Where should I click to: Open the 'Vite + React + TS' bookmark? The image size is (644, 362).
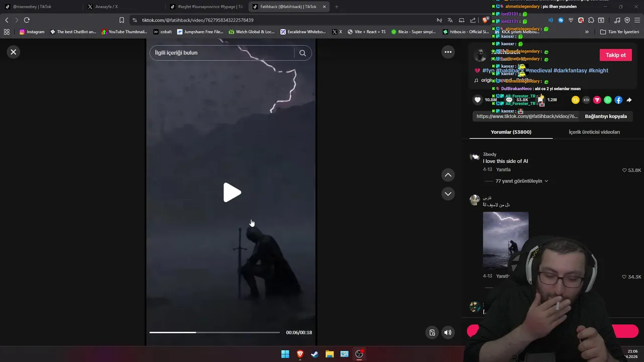(x=366, y=32)
